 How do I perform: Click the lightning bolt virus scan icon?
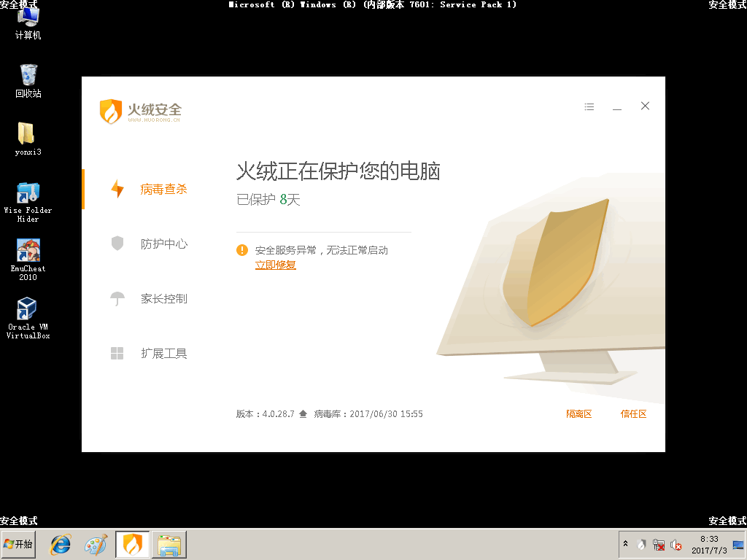[117, 190]
